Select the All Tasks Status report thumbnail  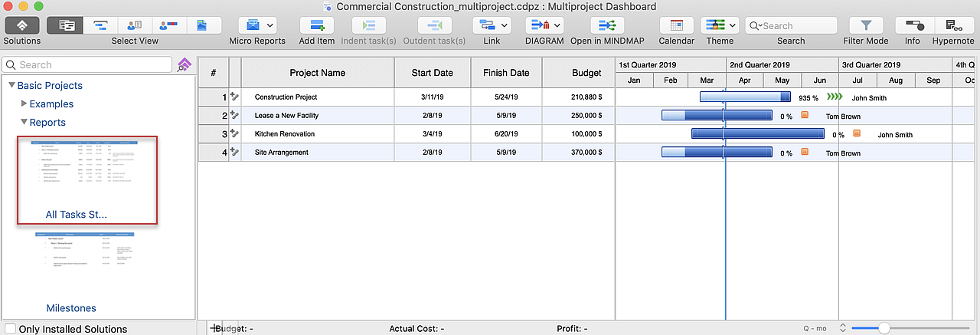click(87, 180)
